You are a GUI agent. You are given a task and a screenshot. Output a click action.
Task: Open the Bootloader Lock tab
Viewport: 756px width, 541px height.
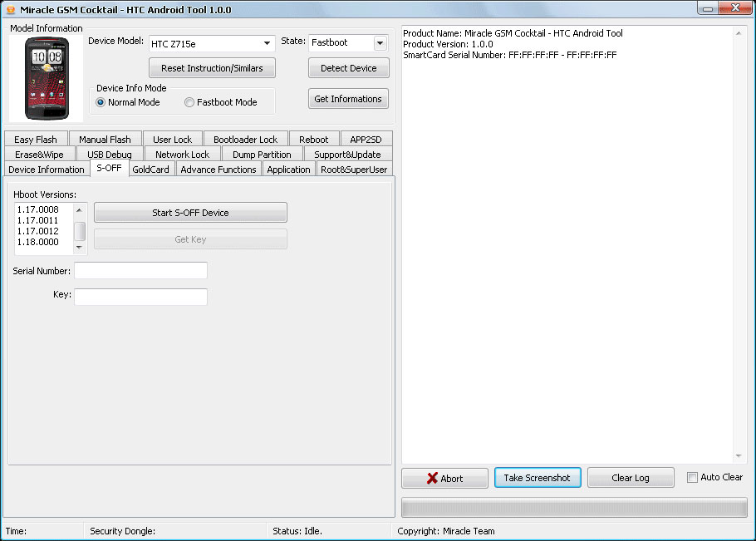pyautogui.click(x=245, y=140)
